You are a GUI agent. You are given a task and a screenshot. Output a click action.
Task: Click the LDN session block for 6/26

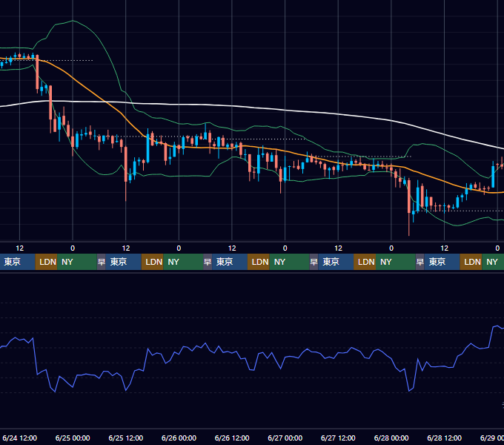(x=259, y=262)
